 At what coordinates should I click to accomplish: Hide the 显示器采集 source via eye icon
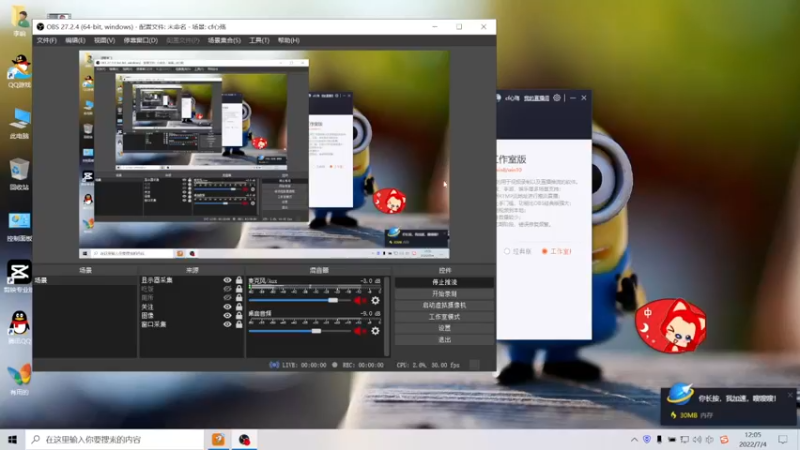pyautogui.click(x=227, y=280)
